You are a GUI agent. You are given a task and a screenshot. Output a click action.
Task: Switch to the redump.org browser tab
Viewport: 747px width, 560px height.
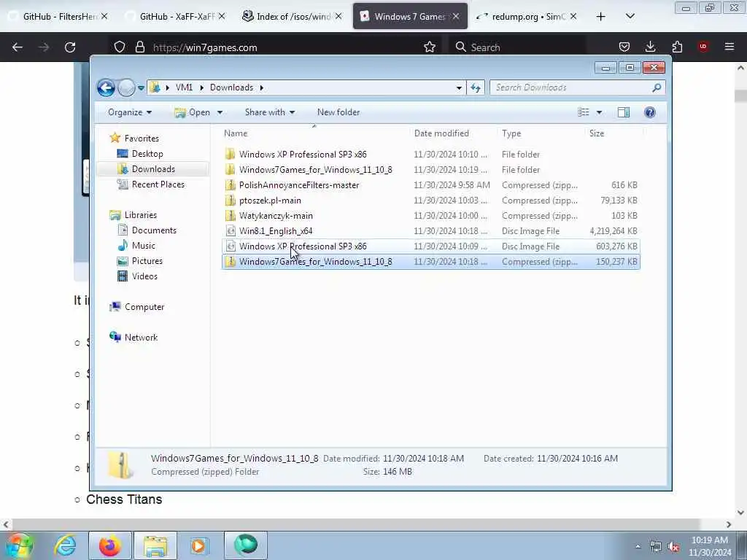pyautogui.click(x=528, y=17)
